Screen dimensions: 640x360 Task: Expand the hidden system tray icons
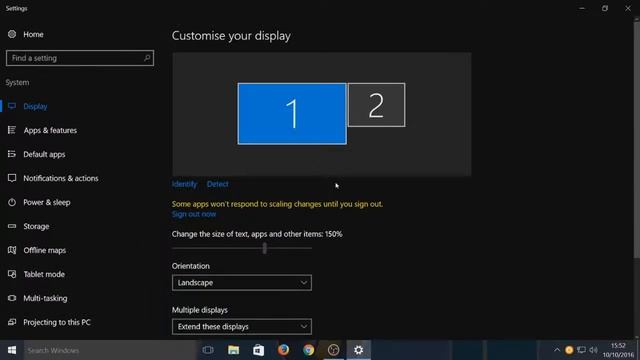tap(557, 350)
